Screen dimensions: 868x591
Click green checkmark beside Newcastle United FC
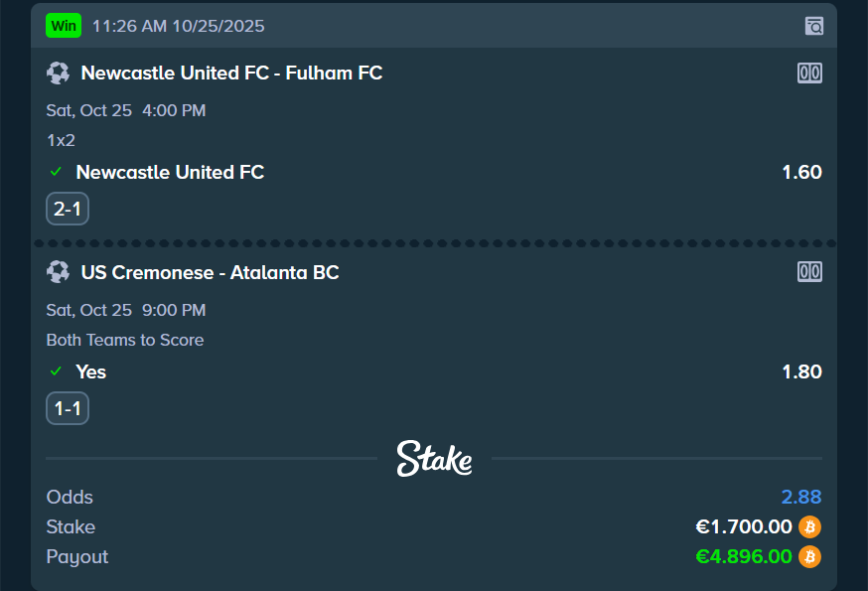(57, 172)
